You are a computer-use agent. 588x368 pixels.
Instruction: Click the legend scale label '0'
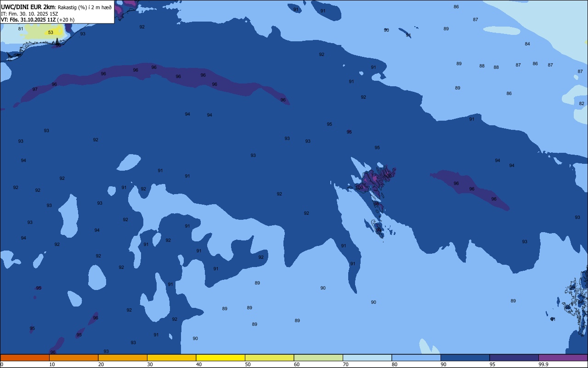point(2,364)
